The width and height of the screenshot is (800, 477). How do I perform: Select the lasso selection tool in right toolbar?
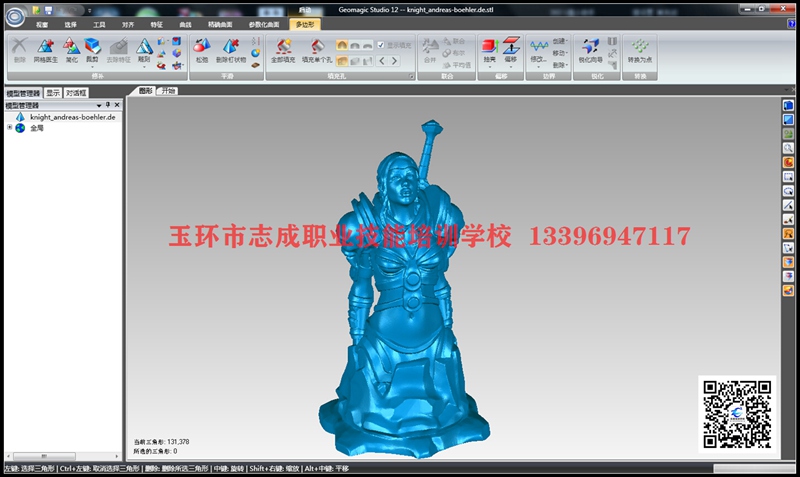[x=788, y=191]
